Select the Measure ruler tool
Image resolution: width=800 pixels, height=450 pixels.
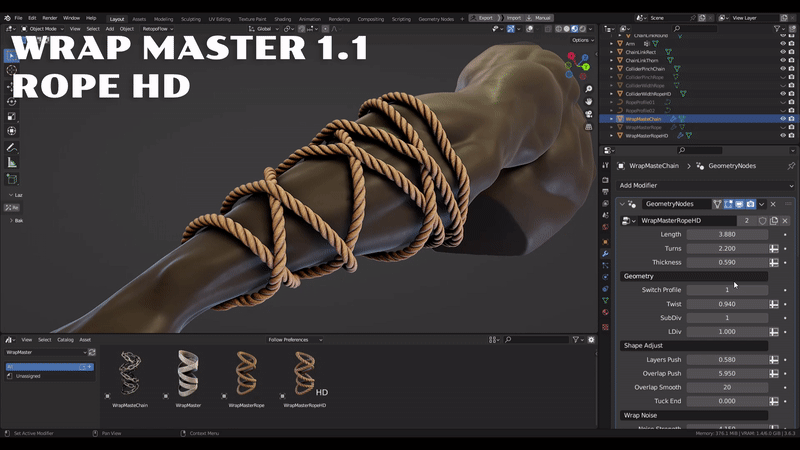tap(11, 163)
